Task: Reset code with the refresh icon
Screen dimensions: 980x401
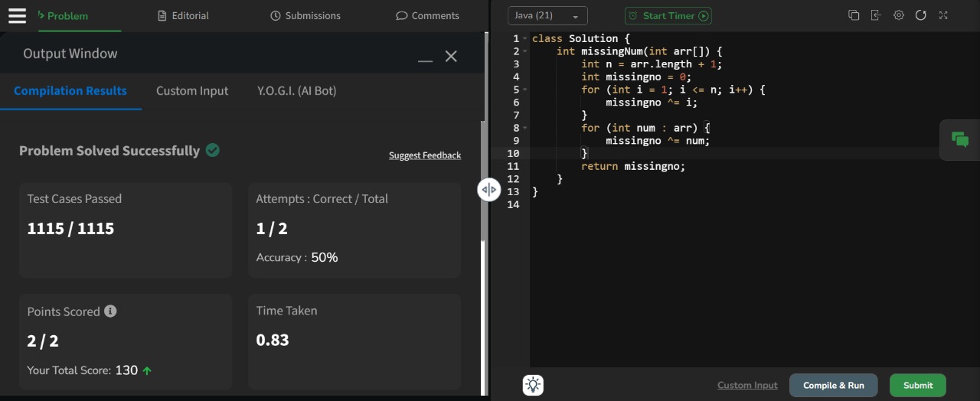Action: [x=921, y=15]
